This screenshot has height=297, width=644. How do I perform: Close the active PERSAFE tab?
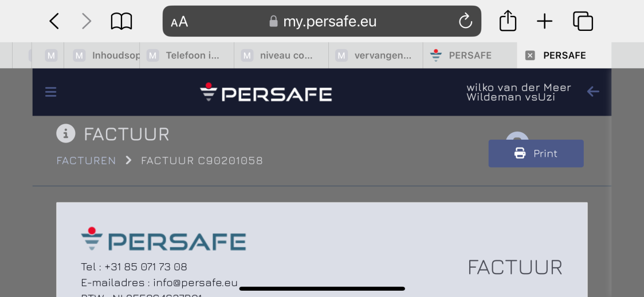click(530, 56)
